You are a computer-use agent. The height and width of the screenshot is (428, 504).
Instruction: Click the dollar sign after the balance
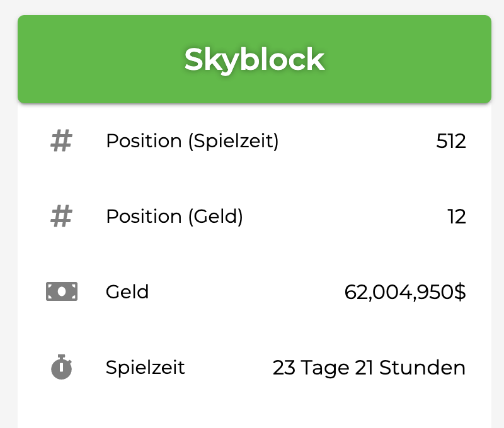[460, 292]
